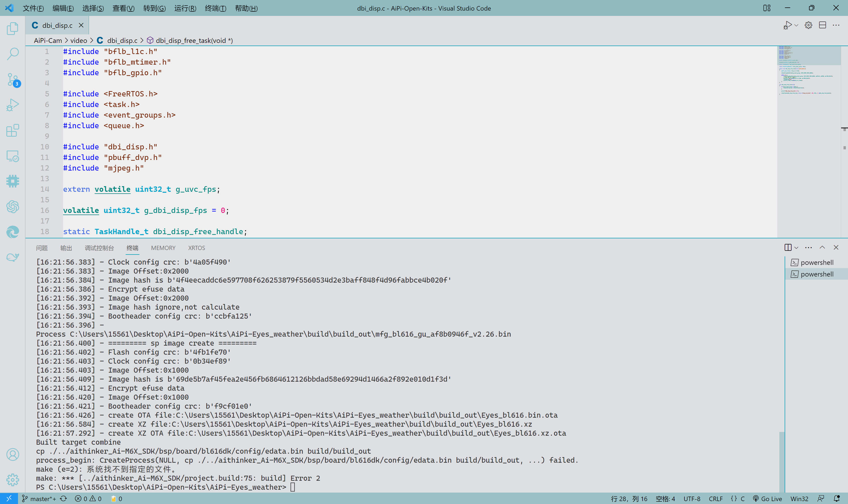This screenshot has width=848, height=504.
Task: Click the feedback icon in status bar
Action: (x=821, y=498)
